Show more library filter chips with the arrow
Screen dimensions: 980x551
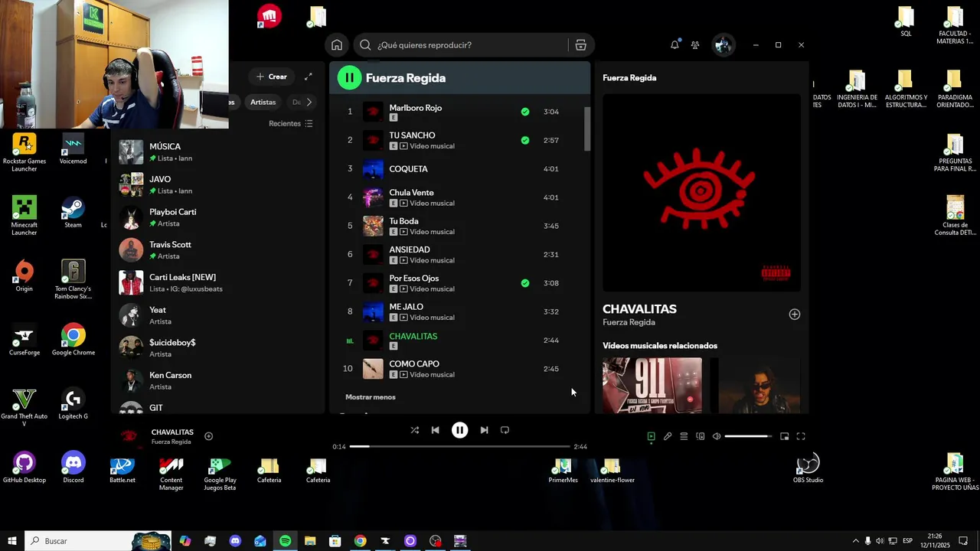point(309,102)
